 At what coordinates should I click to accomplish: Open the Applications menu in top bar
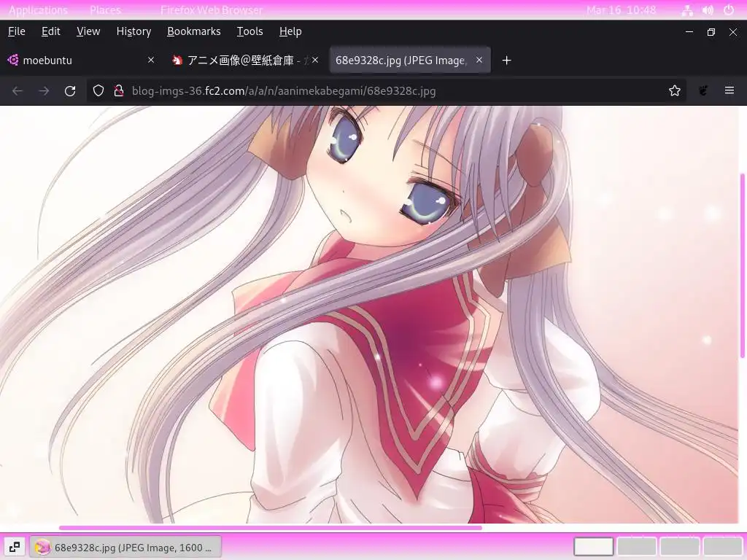tap(38, 10)
